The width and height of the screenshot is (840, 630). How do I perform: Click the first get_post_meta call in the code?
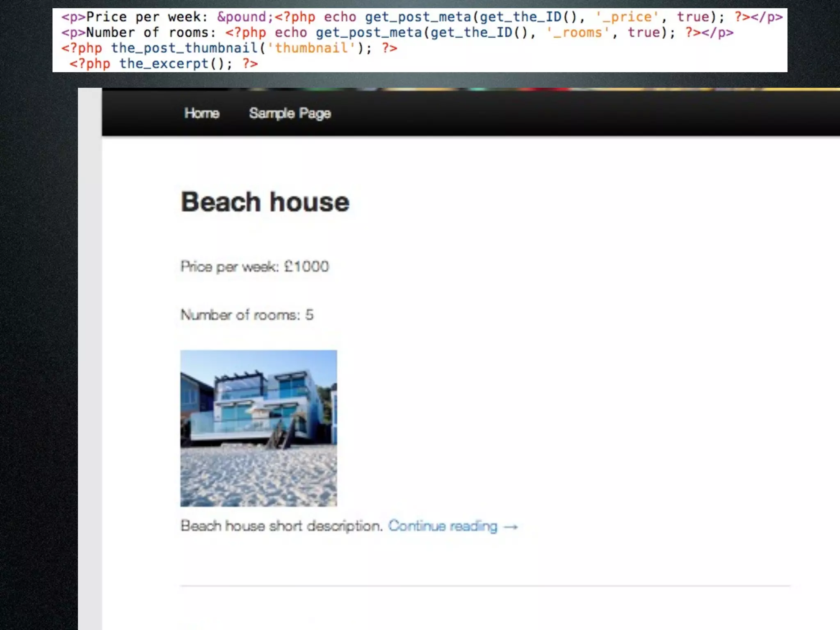point(418,17)
